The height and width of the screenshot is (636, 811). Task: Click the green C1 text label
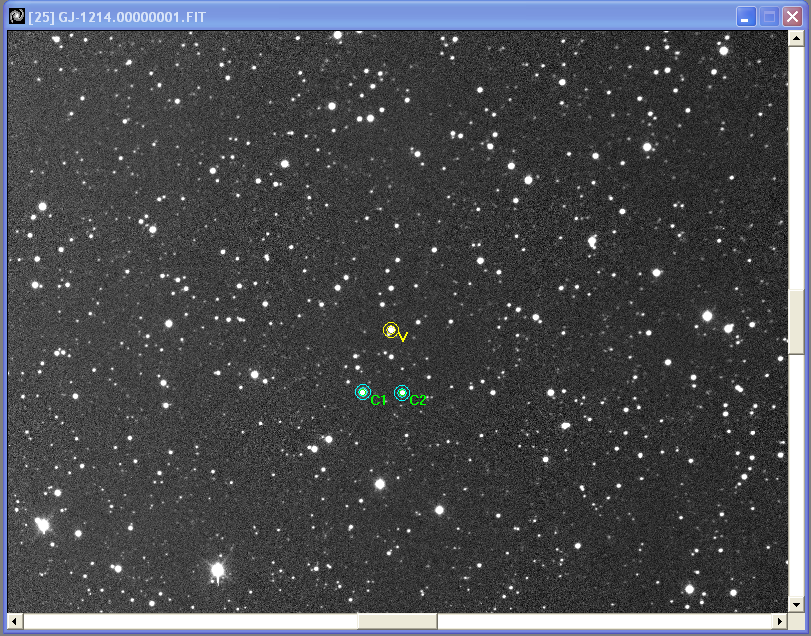378,401
